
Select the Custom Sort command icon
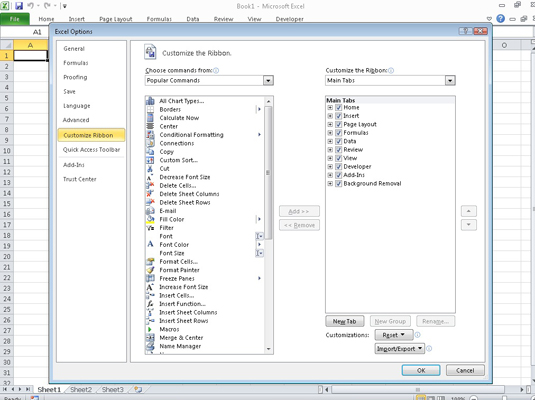tap(150, 160)
